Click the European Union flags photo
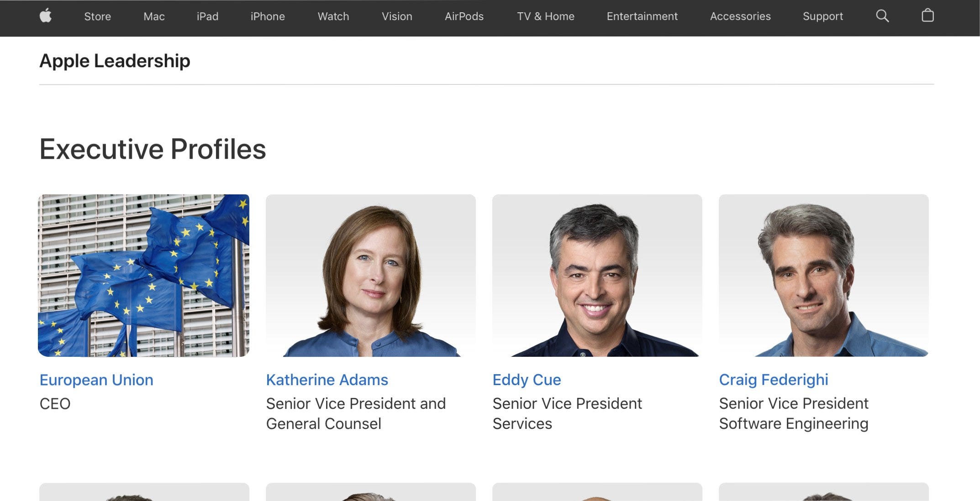The height and width of the screenshot is (501, 980). click(x=144, y=276)
